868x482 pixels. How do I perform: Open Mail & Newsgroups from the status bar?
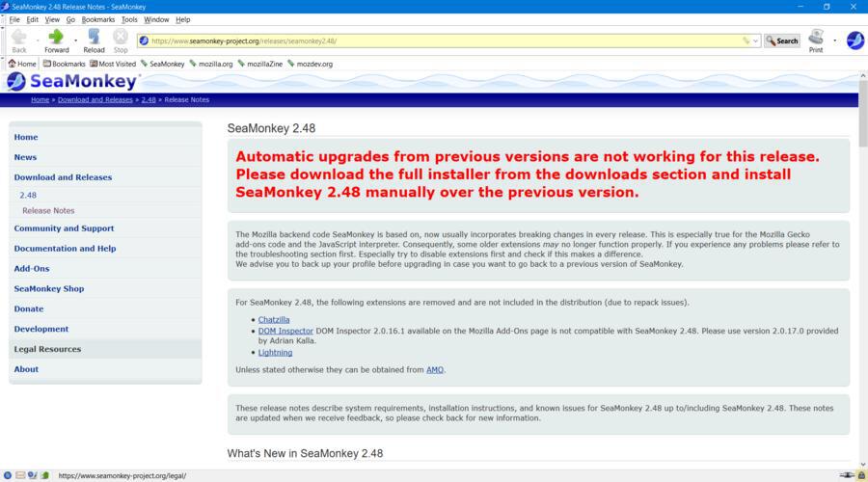tap(20, 475)
